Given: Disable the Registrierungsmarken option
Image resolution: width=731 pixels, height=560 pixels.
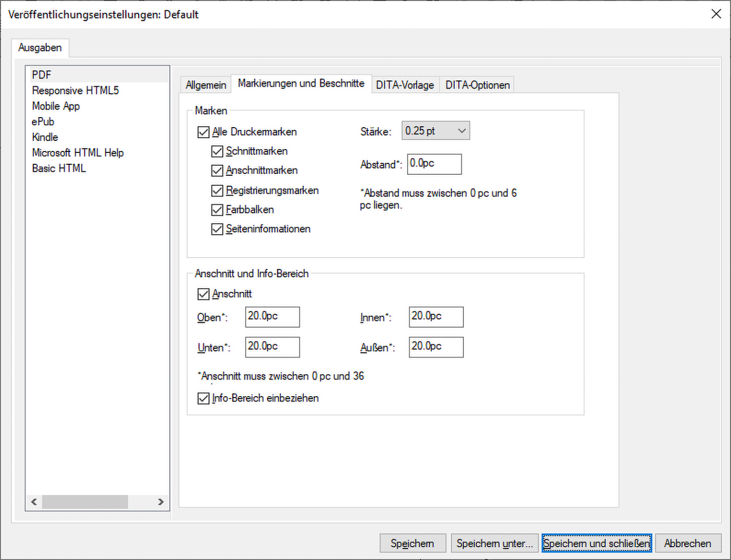Looking at the screenshot, I should pos(217,190).
